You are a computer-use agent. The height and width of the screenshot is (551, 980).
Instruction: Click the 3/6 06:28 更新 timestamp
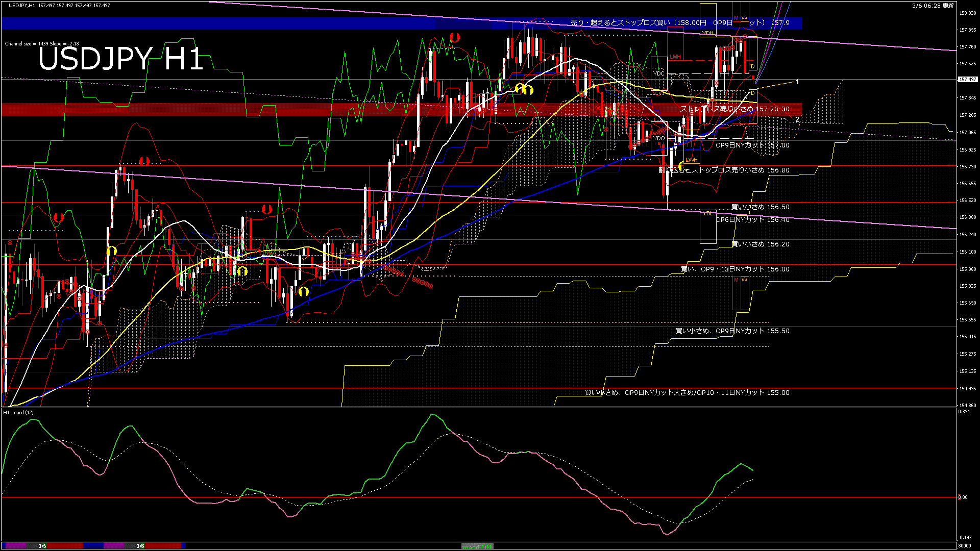933,6
